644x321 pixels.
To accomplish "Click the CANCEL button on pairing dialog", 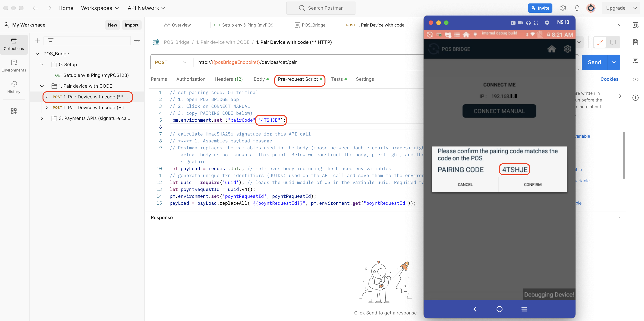I will point(465,184).
